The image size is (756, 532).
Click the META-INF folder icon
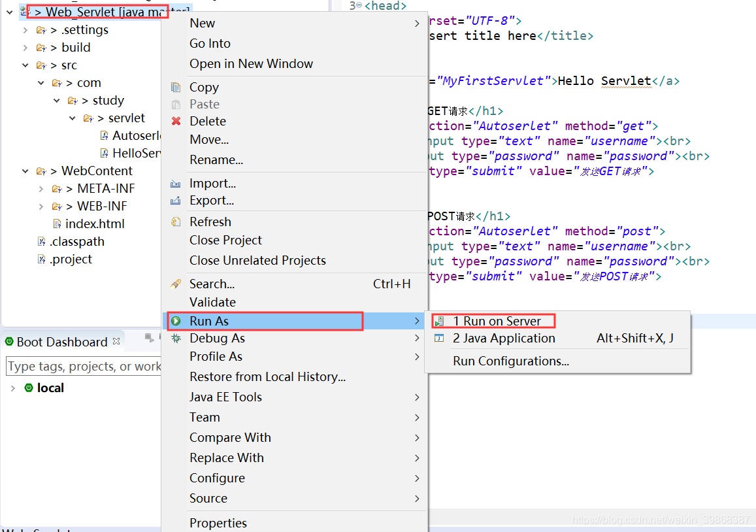pos(57,189)
